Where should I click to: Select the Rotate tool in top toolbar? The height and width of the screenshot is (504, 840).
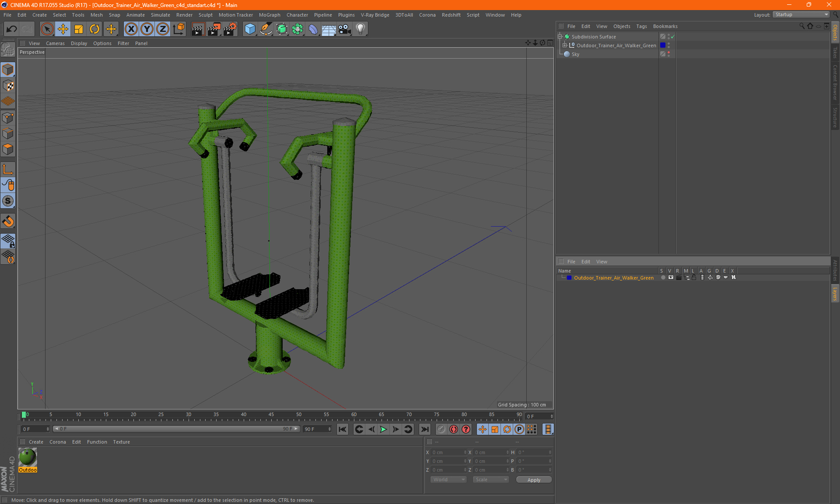pyautogui.click(x=94, y=29)
